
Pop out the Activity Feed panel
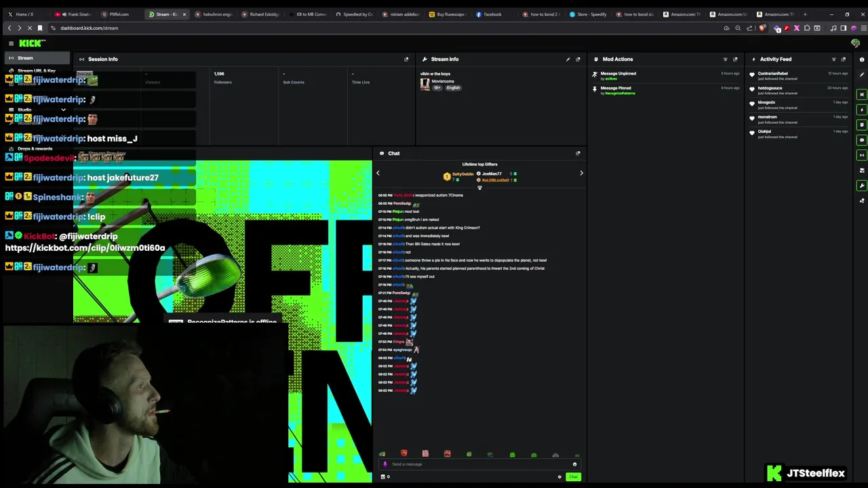pyautogui.click(x=844, y=59)
